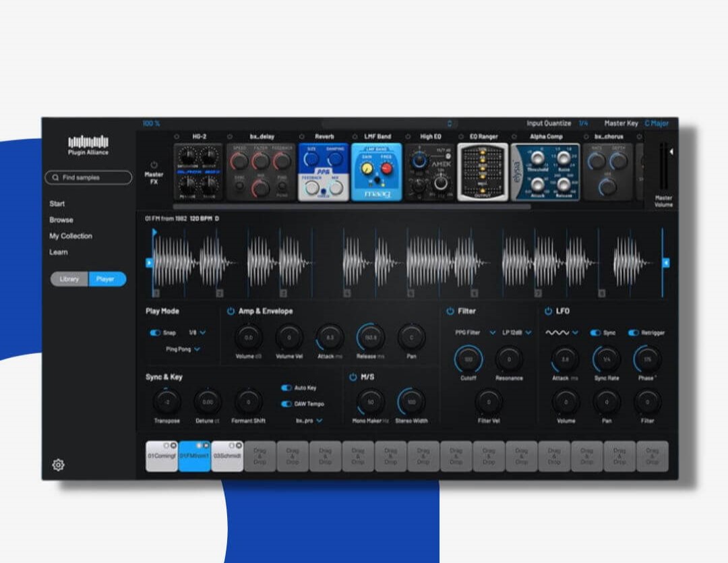Screen dimensions: 728x563
Task: Select the 03Schmidt sample pad
Action: click(x=227, y=456)
